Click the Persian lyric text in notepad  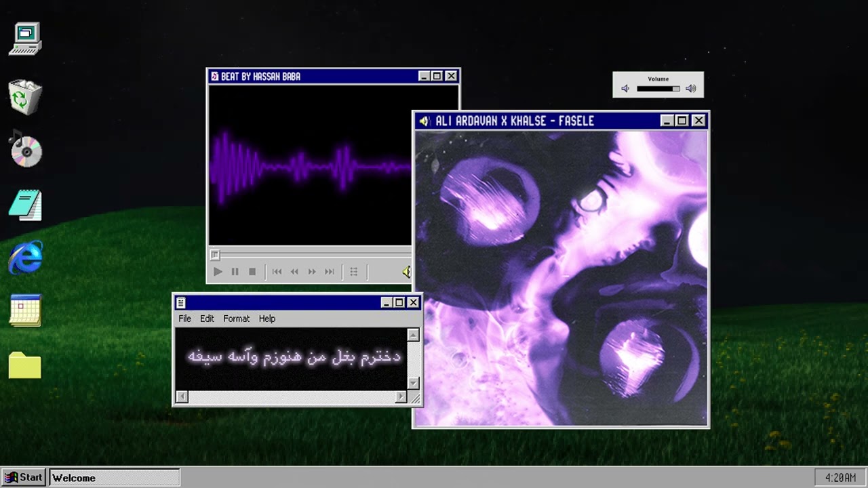[x=294, y=357]
